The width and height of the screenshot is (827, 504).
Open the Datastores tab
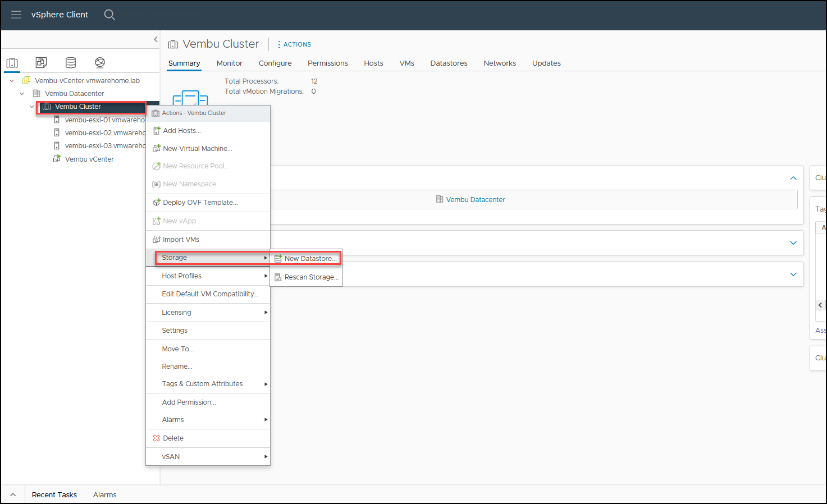(x=449, y=63)
